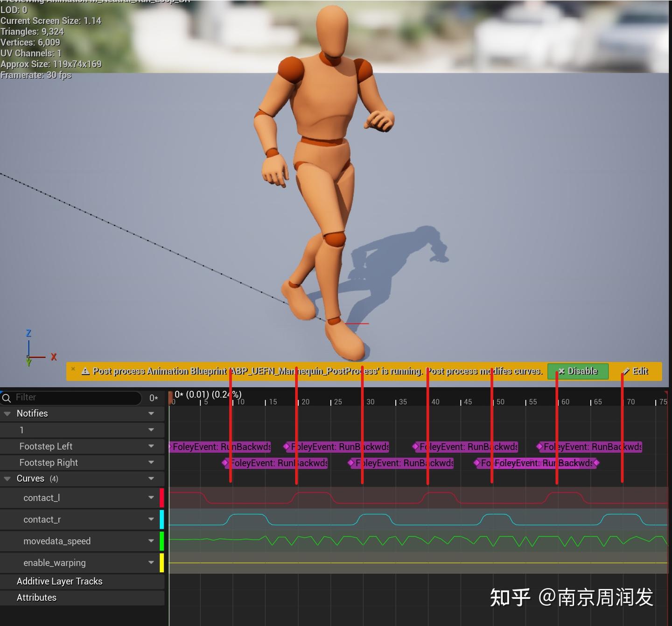Click frame 20 on the timeline ruler
Image resolution: width=672 pixels, height=626 pixels.
tap(305, 402)
